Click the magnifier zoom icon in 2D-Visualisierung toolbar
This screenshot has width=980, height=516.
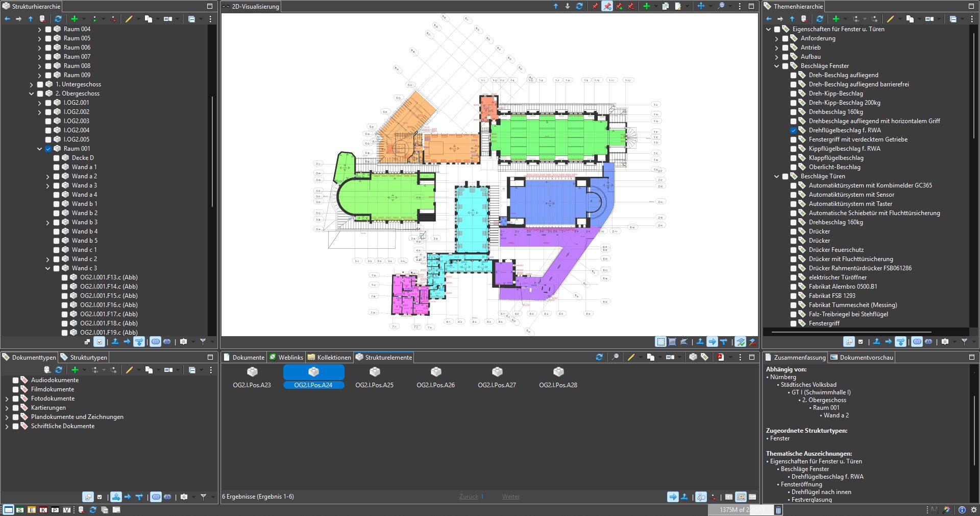click(x=721, y=6)
